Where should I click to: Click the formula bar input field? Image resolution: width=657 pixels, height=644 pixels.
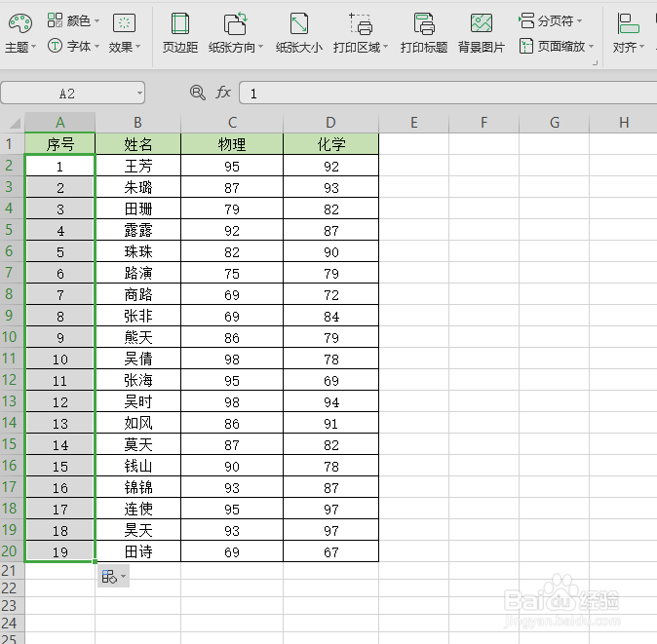pos(448,93)
